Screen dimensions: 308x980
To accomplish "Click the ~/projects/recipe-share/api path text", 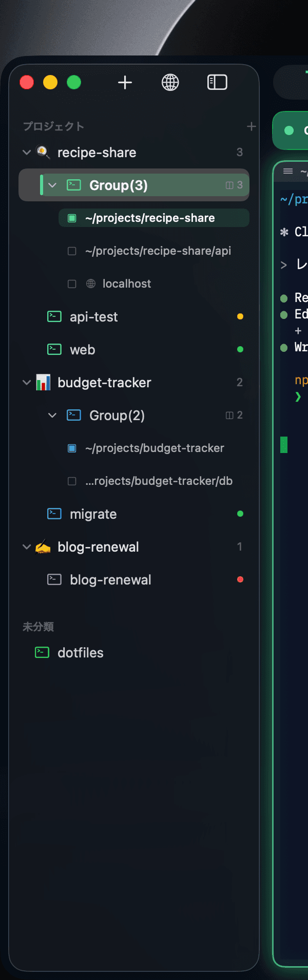I will point(158,251).
